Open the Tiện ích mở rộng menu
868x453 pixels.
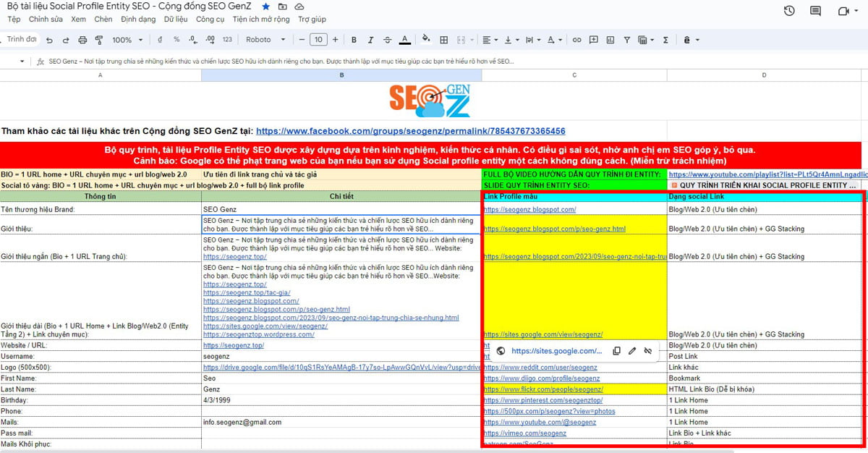pos(261,20)
